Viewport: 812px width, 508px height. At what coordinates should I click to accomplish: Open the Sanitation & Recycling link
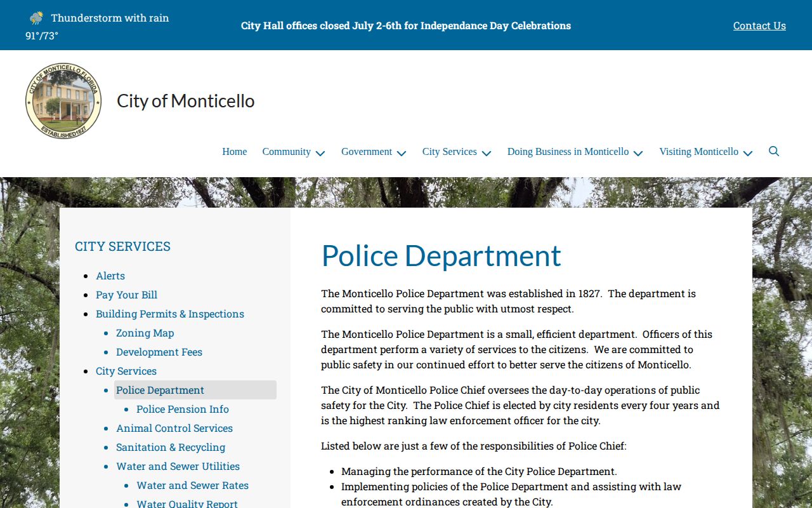[171, 447]
